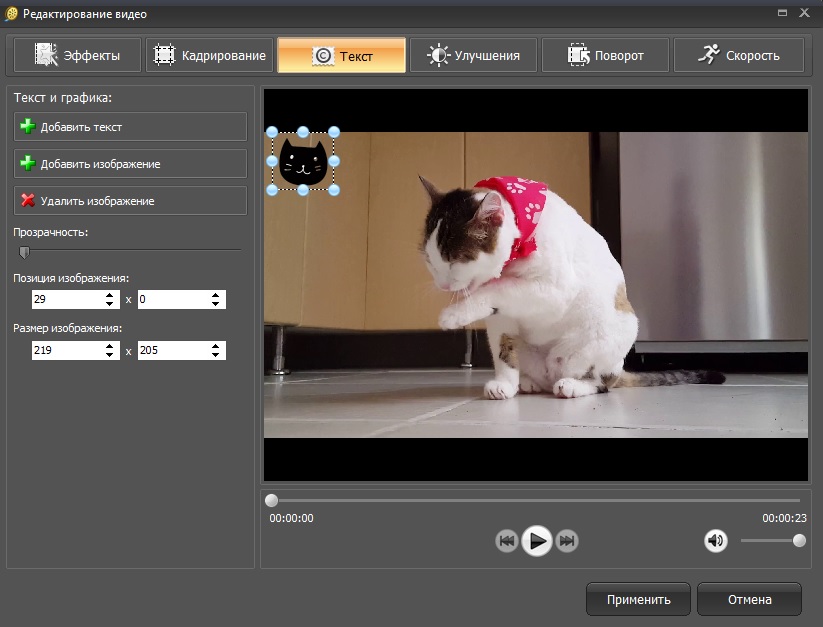This screenshot has width=823, height=627.
Task: Decrease image height with down arrow
Action: coord(216,355)
